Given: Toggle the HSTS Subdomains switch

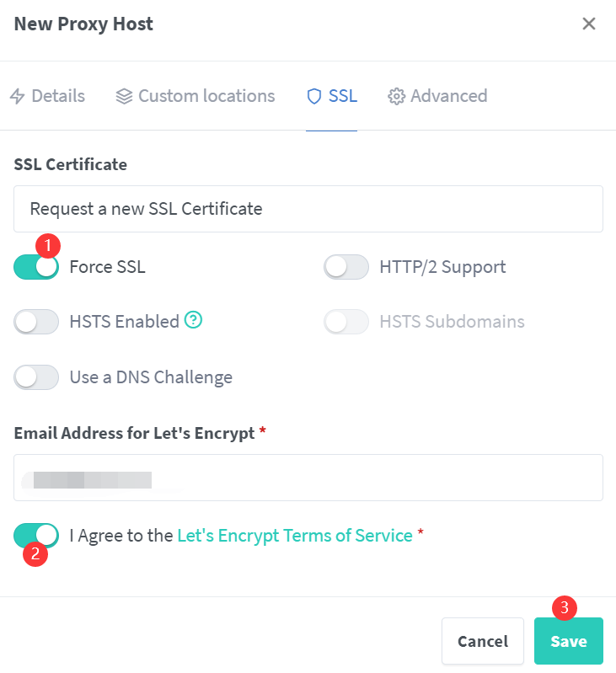Looking at the screenshot, I should [346, 322].
